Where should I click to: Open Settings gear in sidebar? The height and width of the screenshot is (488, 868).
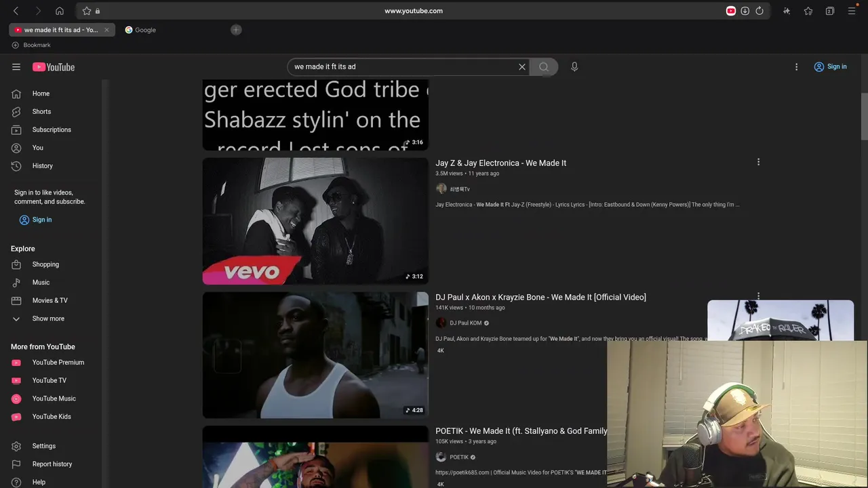click(x=16, y=446)
